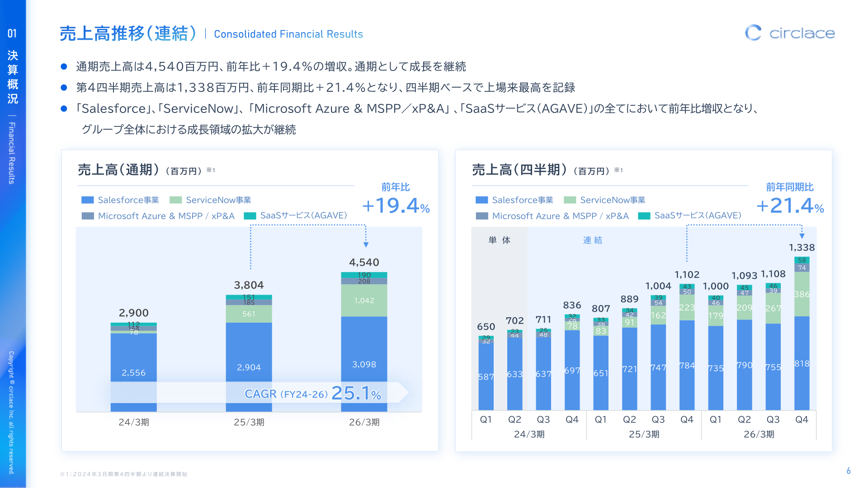Click the 前年比 label above +19.4%
Image resolution: width=868 pixels, height=488 pixels.
coord(395,187)
